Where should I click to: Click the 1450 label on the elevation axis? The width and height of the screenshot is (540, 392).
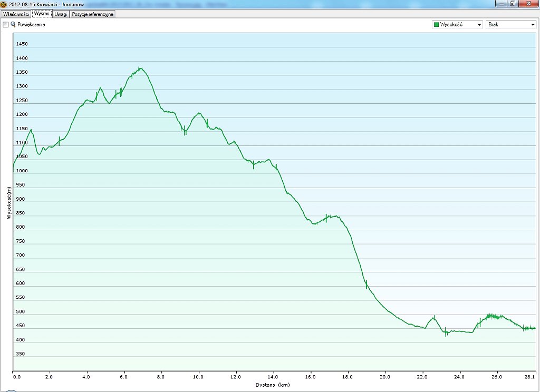(22, 44)
